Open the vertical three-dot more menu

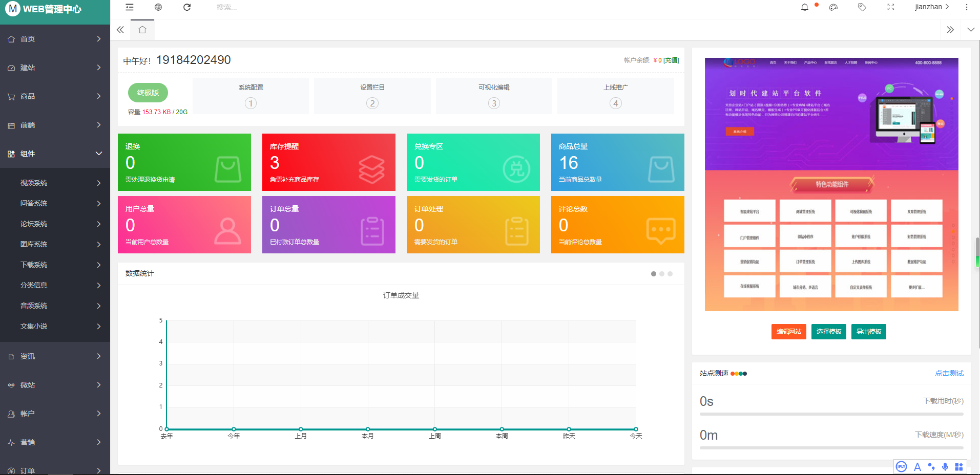(967, 7)
